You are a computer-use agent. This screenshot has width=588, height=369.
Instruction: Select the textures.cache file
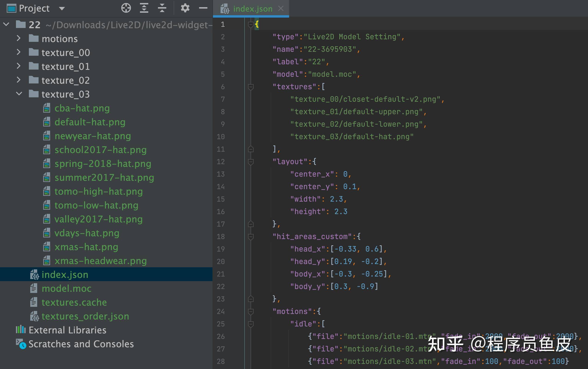[74, 303]
